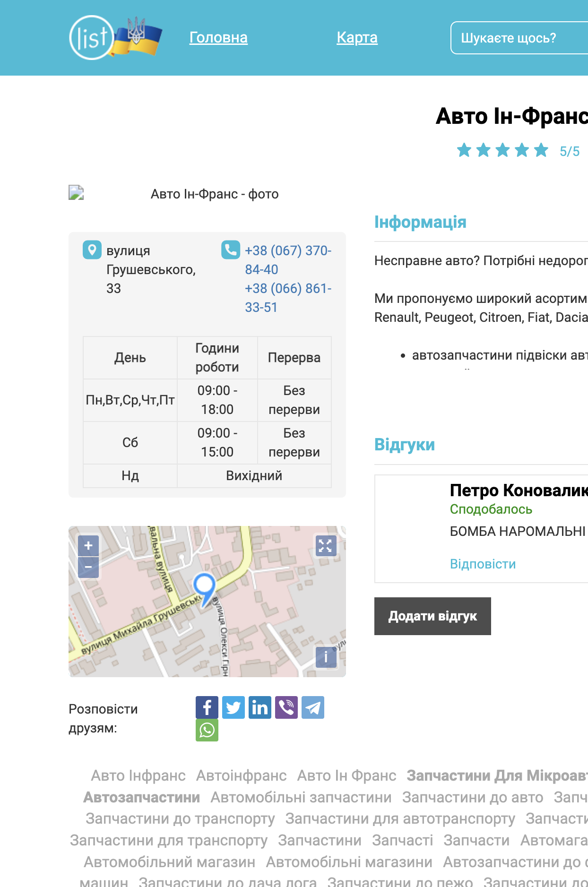The image size is (588, 887).
Task: Zoom in on the map
Action: 88,546
